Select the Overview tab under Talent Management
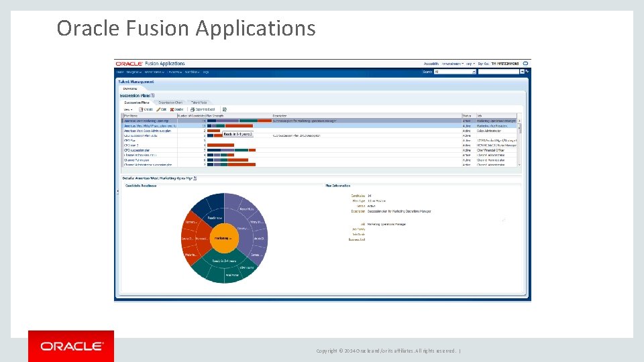 click(129, 88)
